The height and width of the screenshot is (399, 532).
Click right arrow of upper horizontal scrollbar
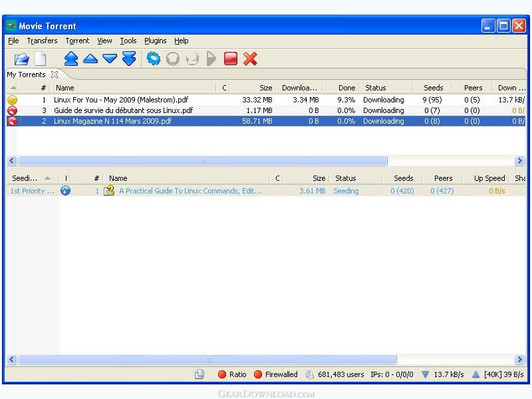[519, 161]
